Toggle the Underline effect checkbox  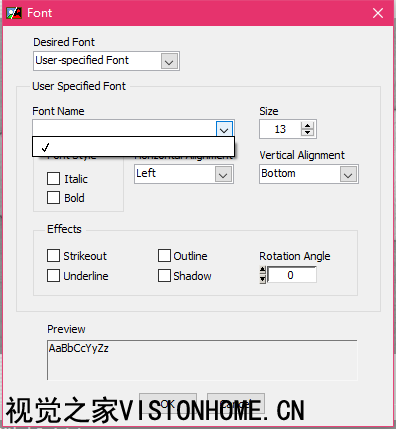pos(53,276)
